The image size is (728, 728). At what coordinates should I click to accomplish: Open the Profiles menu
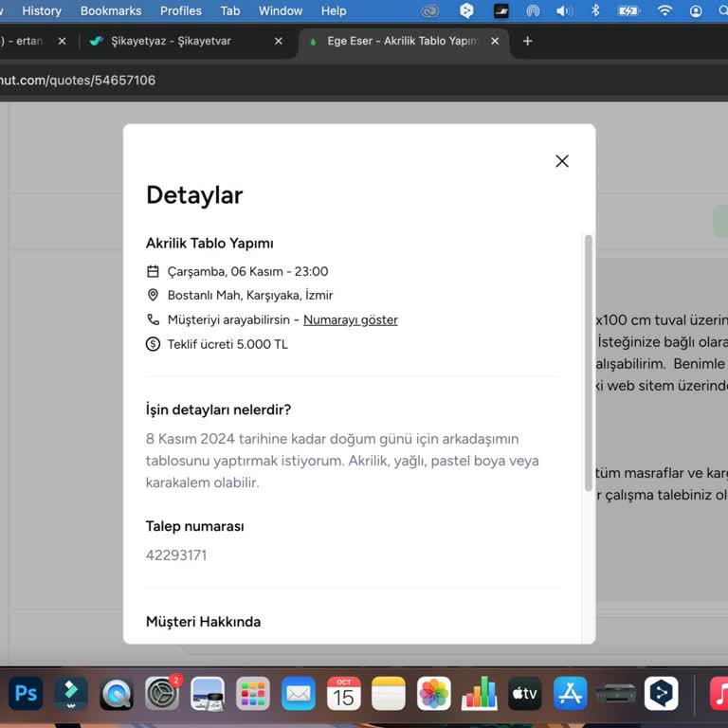pos(180,10)
